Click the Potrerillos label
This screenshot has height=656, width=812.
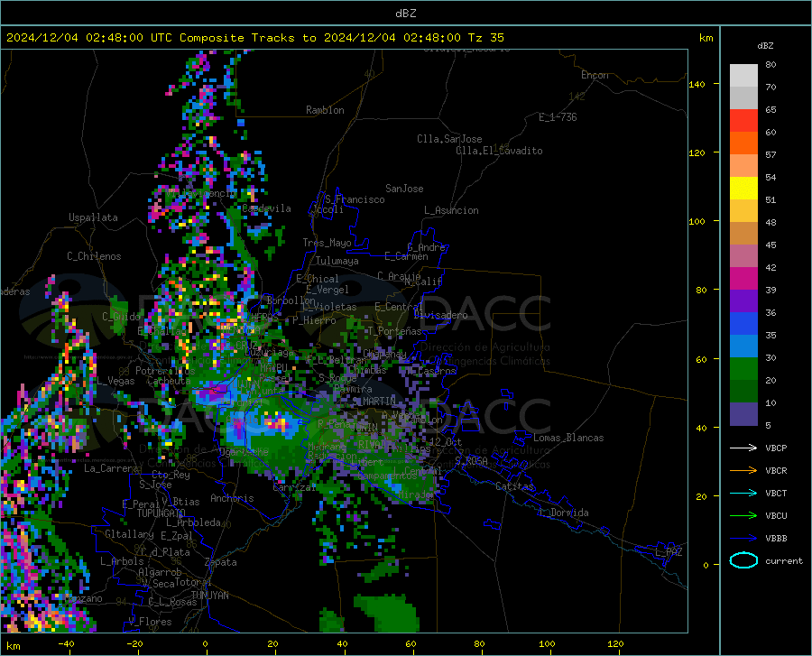click(x=165, y=371)
